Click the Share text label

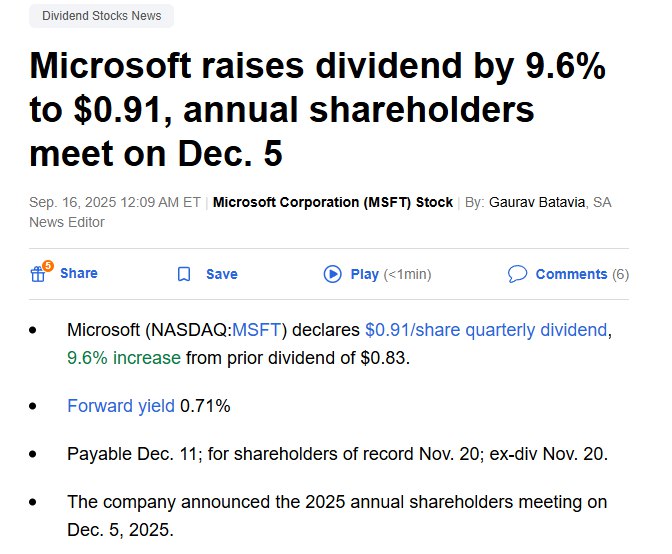(x=79, y=273)
